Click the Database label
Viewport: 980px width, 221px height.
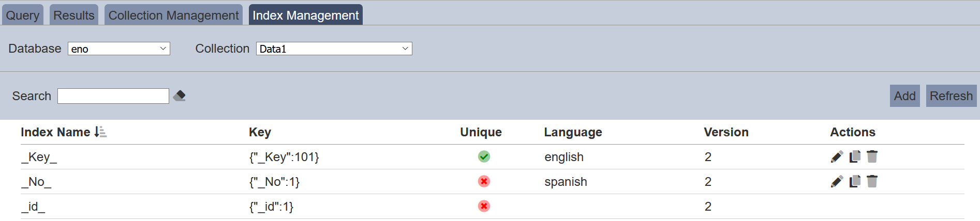tap(35, 49)
